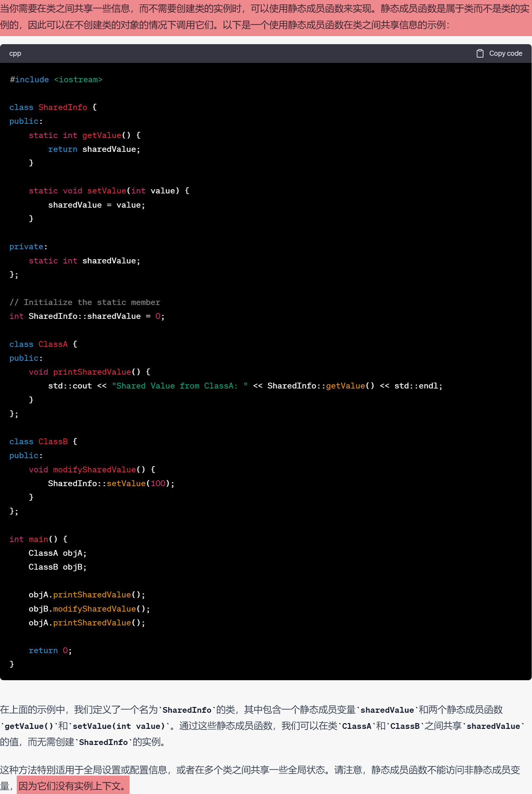Screen dimensions: 532x794
Task: Click 'return sharedValue;' line
Action: click(x=94, y=149)
